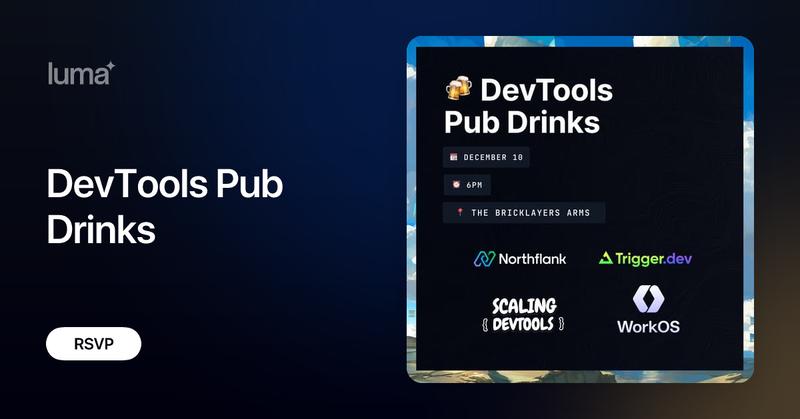Click the calendar icon before December 10
Screen dimensions: 800x419
tap(454, 158)
